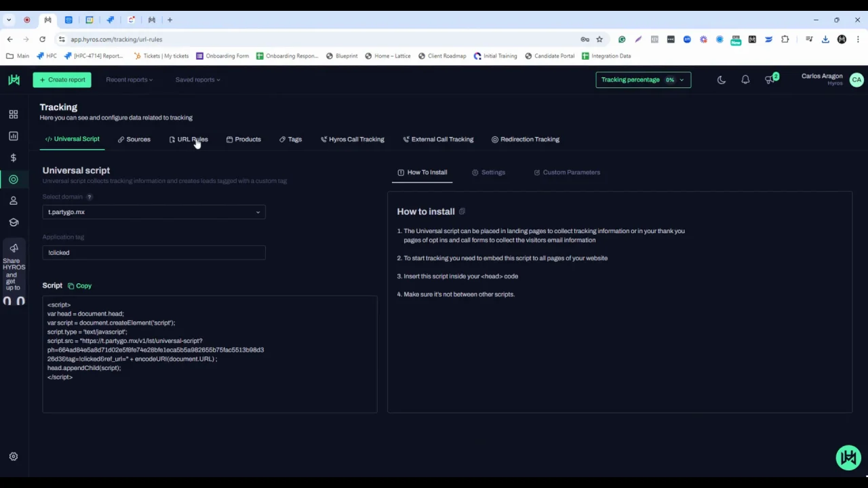Open the dashboard grid icon in sidebar
This screenshot has height=488, width=868.
[14, 115]
